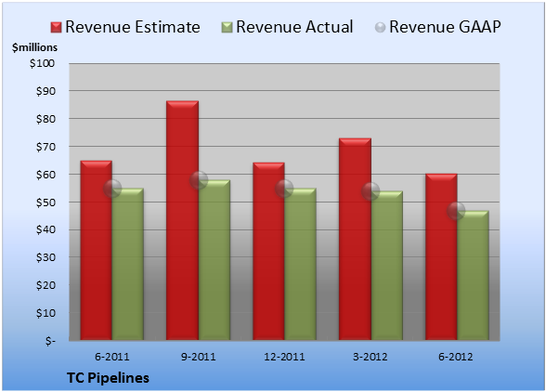This screenshot has width=546, height=392.
Task: Click the GAAP sphere marker for 6-2012
Action: click(x=456, y=211)
